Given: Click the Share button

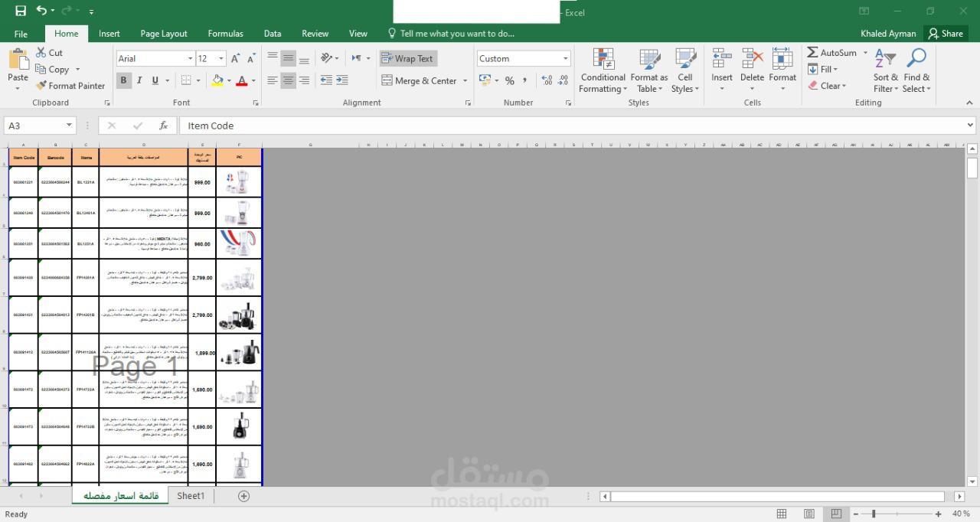Looking at the screenshot, I should pyautogui.click(x=946, y=33).
